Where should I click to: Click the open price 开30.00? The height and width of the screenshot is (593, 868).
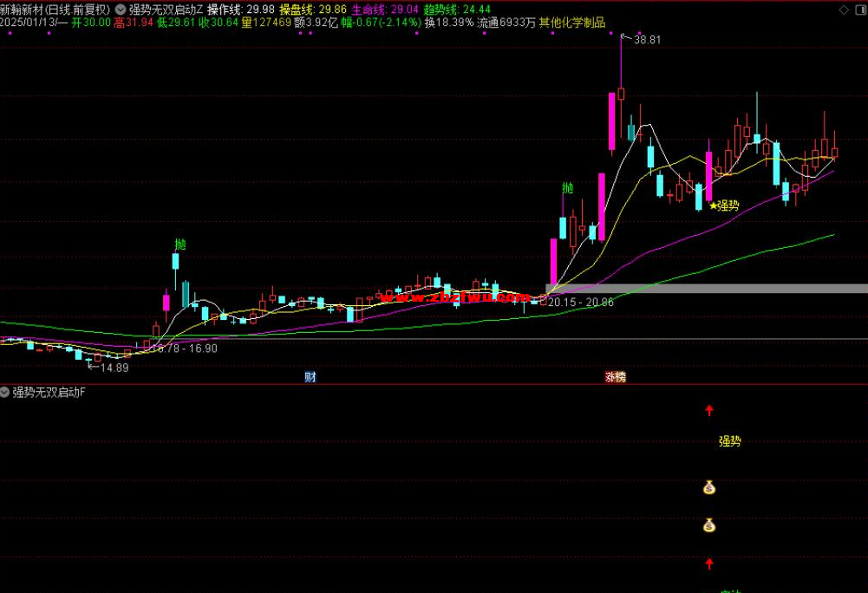tap(91, 23)
